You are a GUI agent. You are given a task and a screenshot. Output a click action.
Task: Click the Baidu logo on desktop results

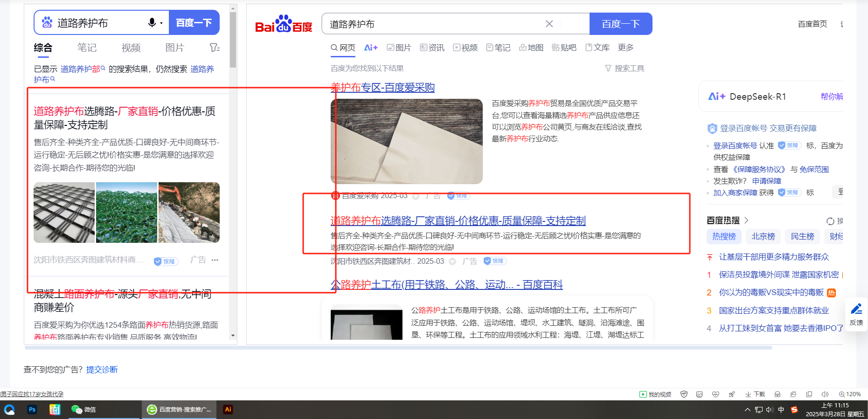[x=284, y=24]
